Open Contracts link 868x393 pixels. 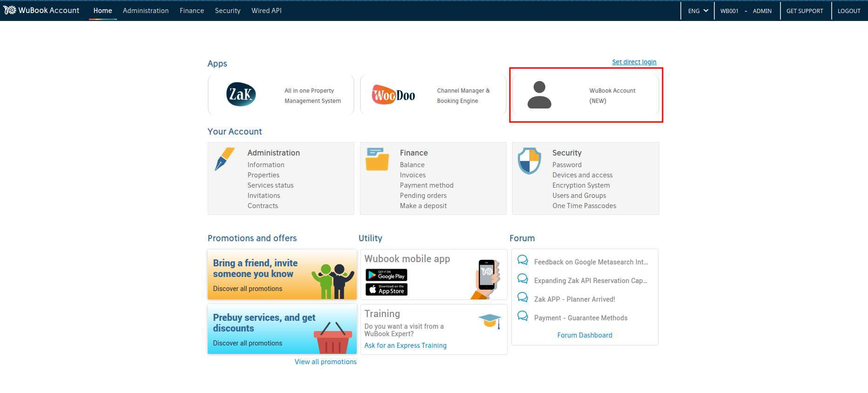coord(263,206)
